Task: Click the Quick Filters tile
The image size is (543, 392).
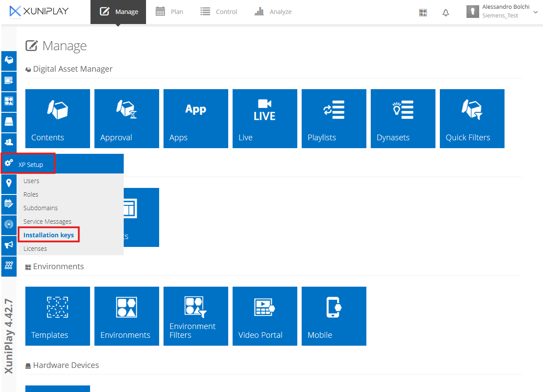Action: click(x=472, y=118)
